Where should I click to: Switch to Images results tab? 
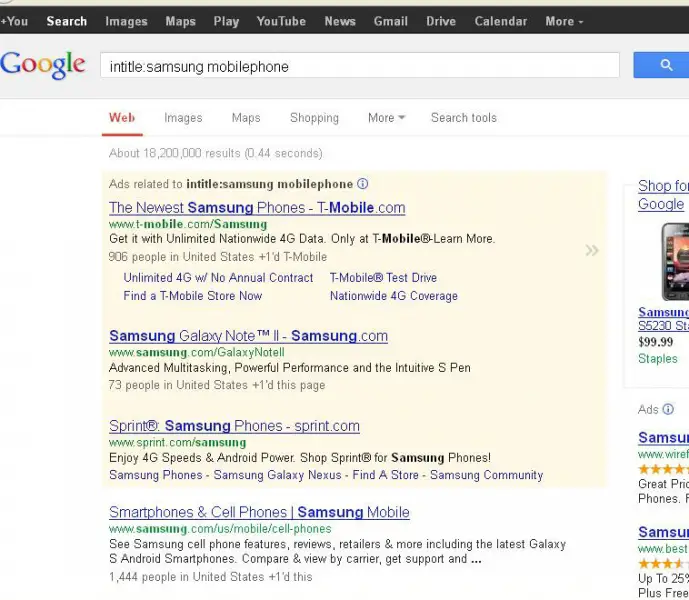pos(183,118)
